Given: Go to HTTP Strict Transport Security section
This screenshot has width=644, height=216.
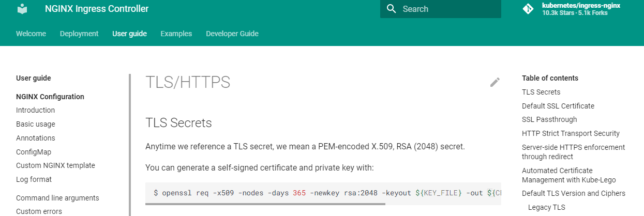Looking at the screenshot, I should tap(571, 133).
